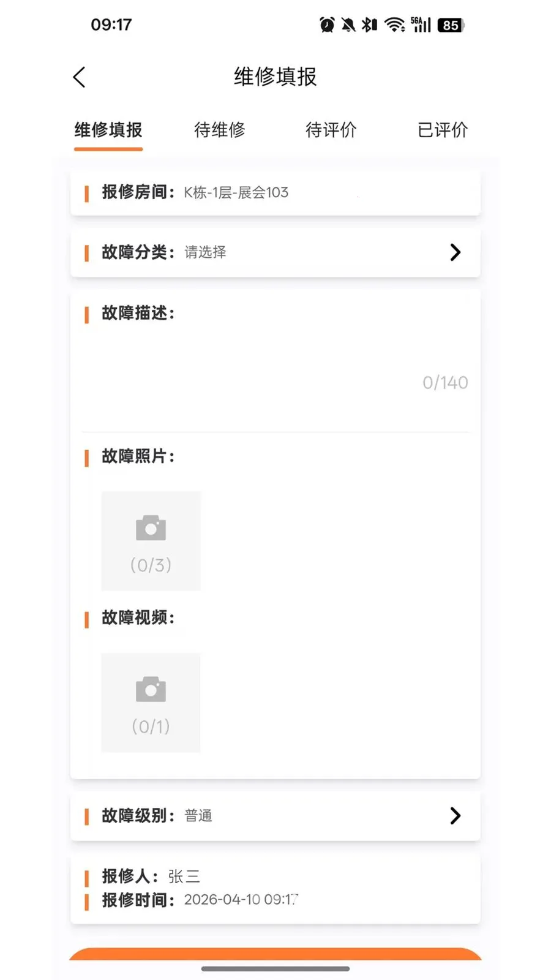Expand the 故障分类 chevron arrow
Image resolution: width=551 pixels, height=980 pixels.
pos(455,252)
